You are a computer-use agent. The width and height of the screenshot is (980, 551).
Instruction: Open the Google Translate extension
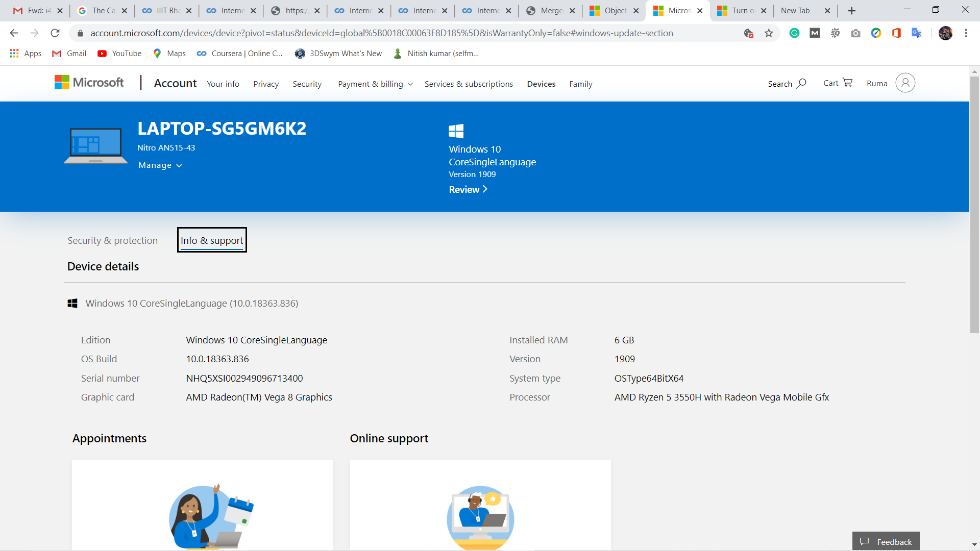[917, 33]
